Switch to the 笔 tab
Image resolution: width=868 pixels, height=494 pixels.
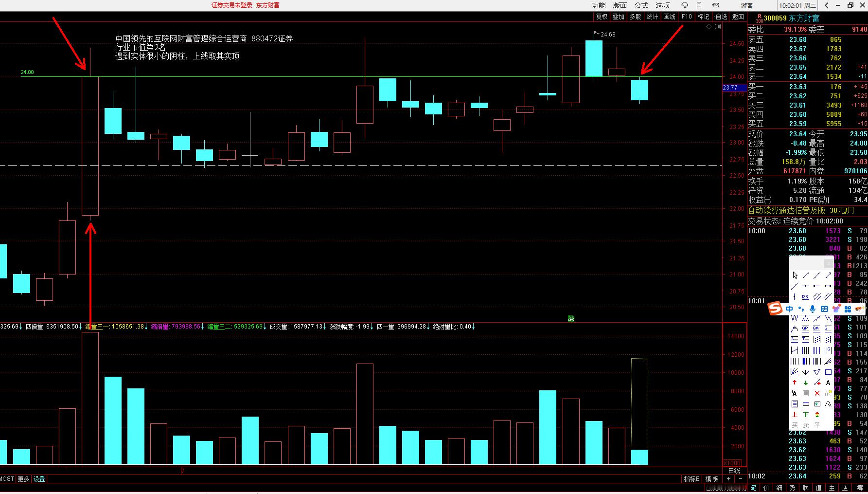753,488
